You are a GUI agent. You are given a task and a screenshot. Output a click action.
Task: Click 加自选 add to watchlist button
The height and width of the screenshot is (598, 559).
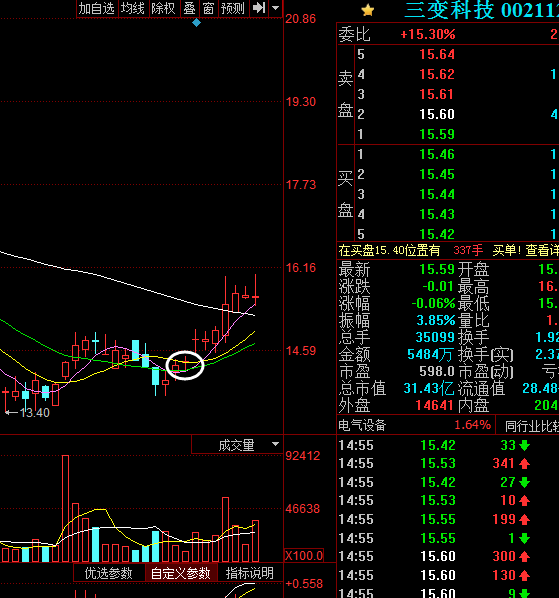97,8
